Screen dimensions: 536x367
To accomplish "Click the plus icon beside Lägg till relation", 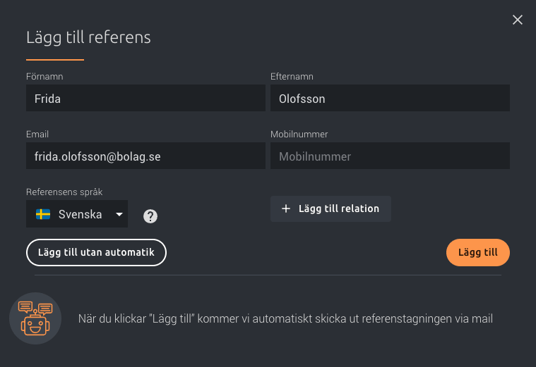I will [286, 208].
